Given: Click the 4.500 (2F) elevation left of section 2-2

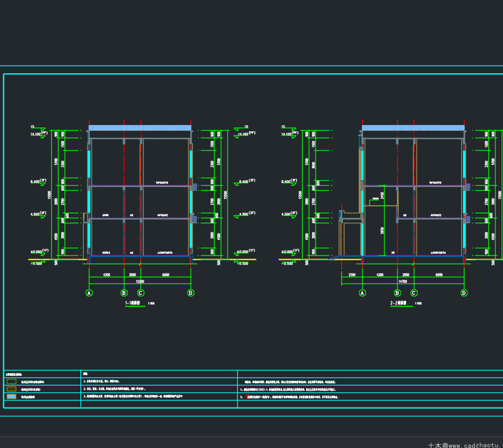Looking at the screenshot, I should pos(289,214).
